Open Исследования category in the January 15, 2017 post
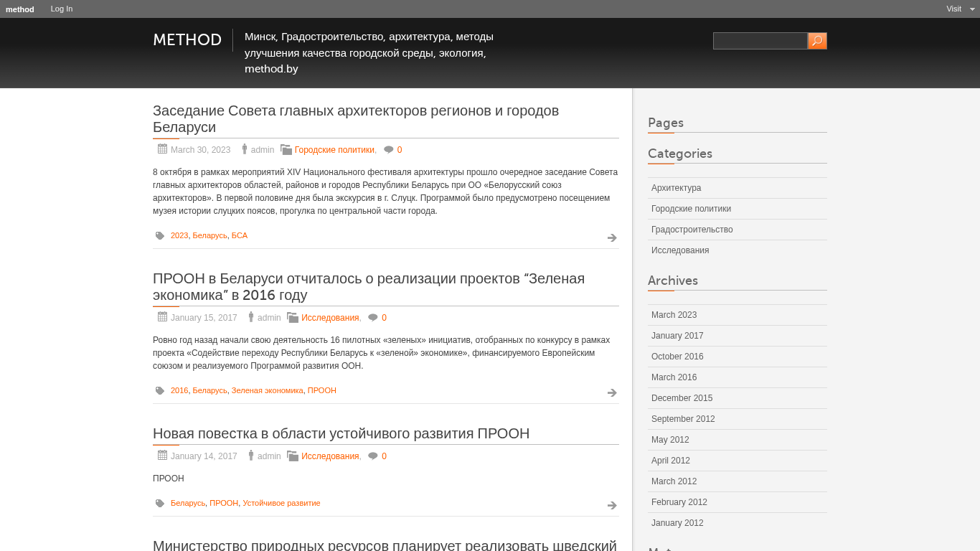Image resolution: width=980 pixels, height=551 pixels. (x=330, y=318)
